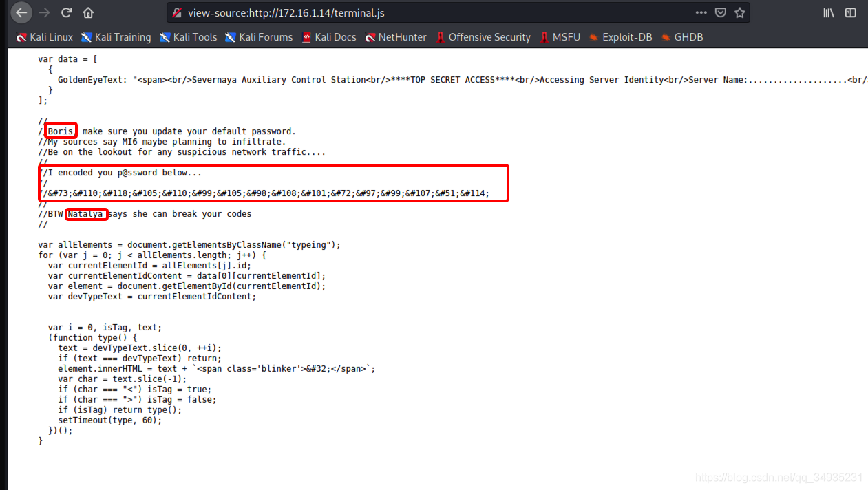
Task: Click the name Boris in the comment
Action: 61,131
